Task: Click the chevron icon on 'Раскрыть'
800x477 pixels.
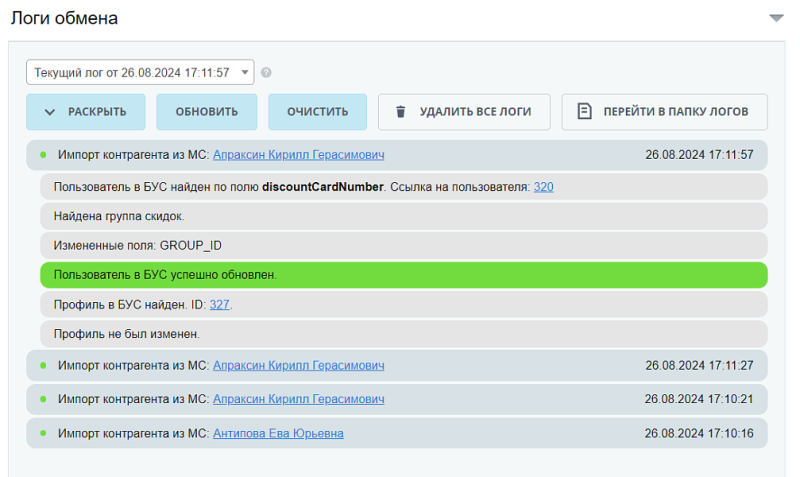Action: [50, 112]
